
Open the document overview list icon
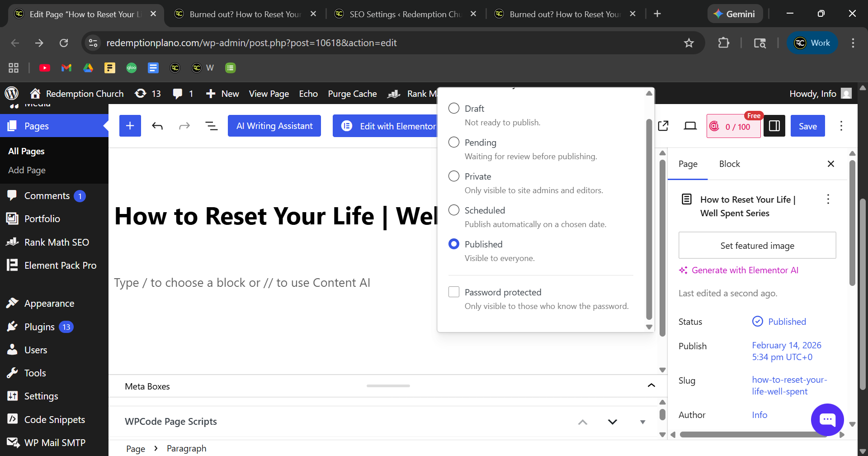click(x=211, y=126)
